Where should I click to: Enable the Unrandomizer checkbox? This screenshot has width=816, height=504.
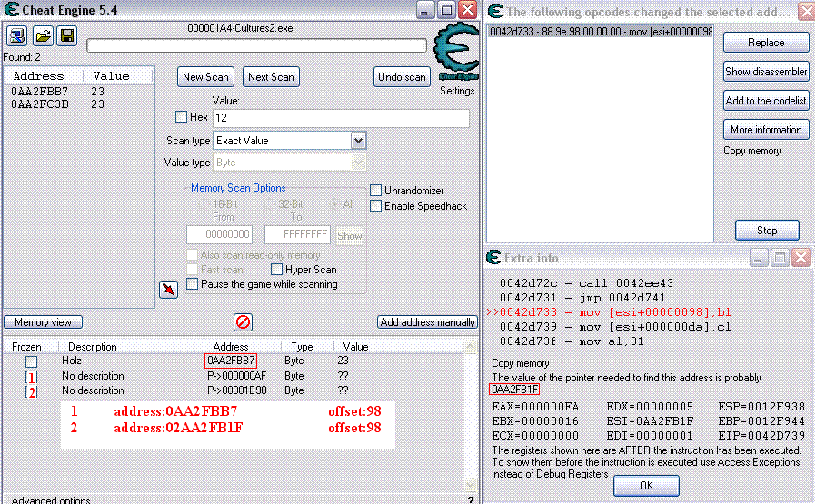375,191
